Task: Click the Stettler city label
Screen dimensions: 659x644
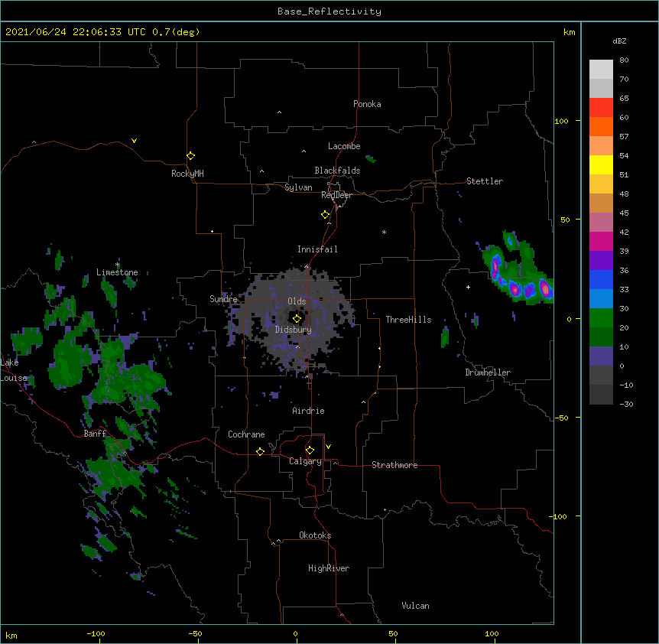Action: pos(485,181)
